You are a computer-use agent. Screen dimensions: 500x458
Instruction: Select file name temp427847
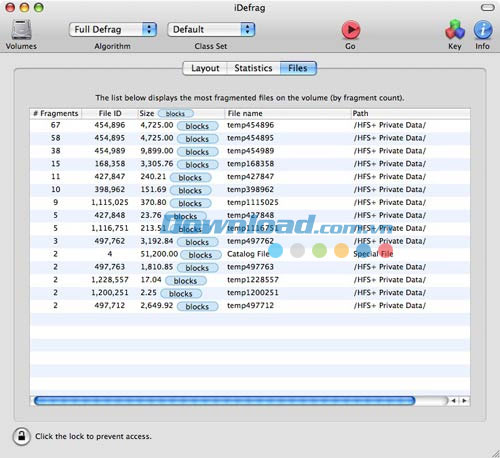coord(250,176)
